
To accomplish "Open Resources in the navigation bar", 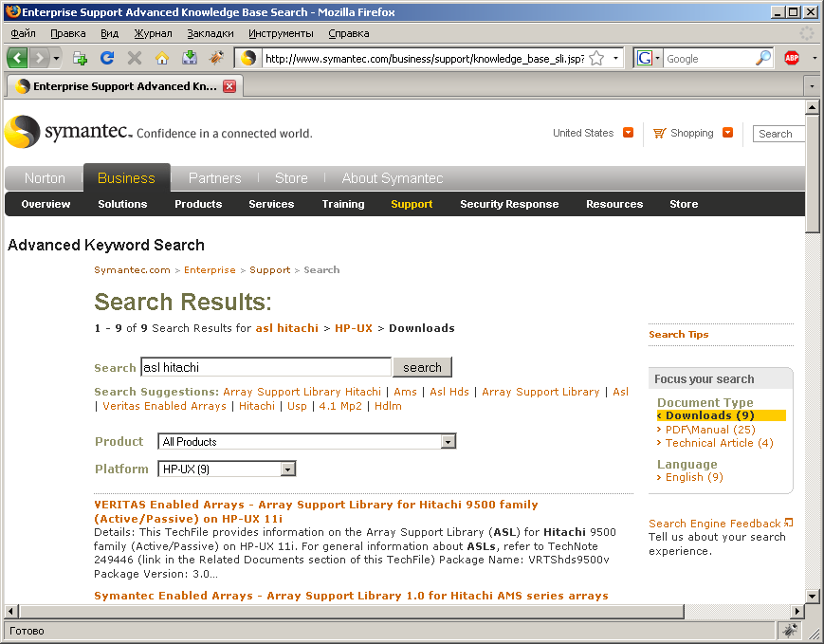I will (x=614, y=204).
